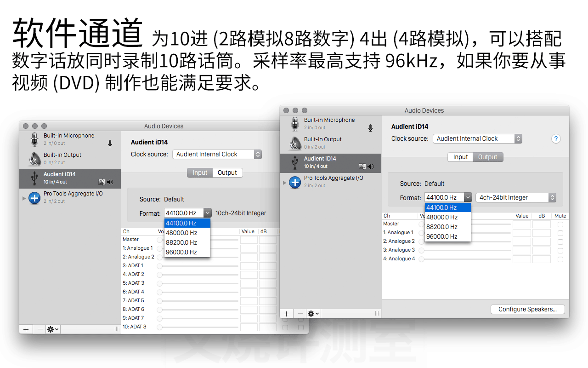Image resolution: width=588 pixels, height=368 pixels.
Task: Choose 48000.0 Hz in front window format list
Action: coord(448,217)
